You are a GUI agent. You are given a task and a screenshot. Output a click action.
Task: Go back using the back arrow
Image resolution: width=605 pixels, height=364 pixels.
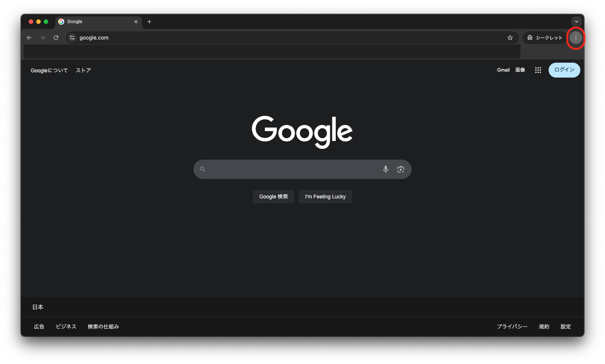tap(29, 38)
